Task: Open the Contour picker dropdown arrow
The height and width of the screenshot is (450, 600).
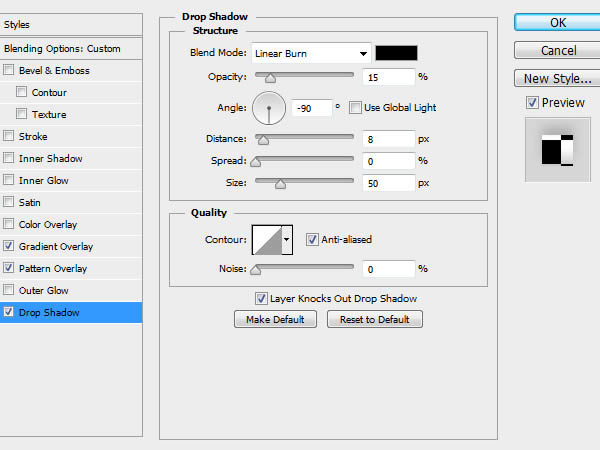Action: (287, 240)
